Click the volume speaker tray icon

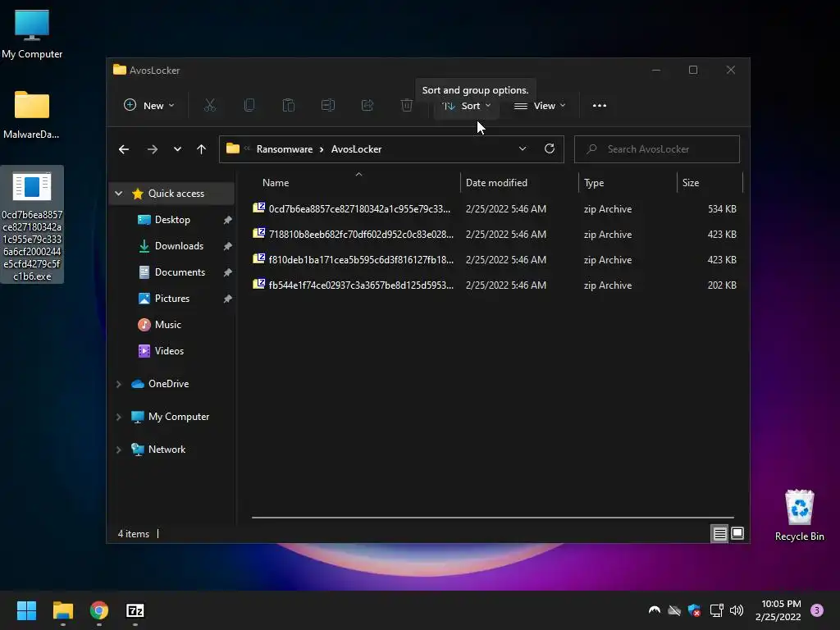737,610
